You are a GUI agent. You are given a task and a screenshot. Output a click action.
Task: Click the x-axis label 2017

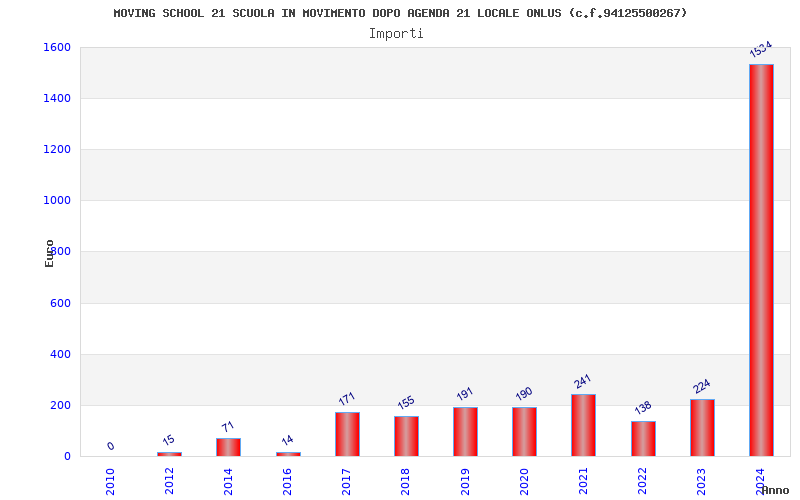tap(346, 481)
